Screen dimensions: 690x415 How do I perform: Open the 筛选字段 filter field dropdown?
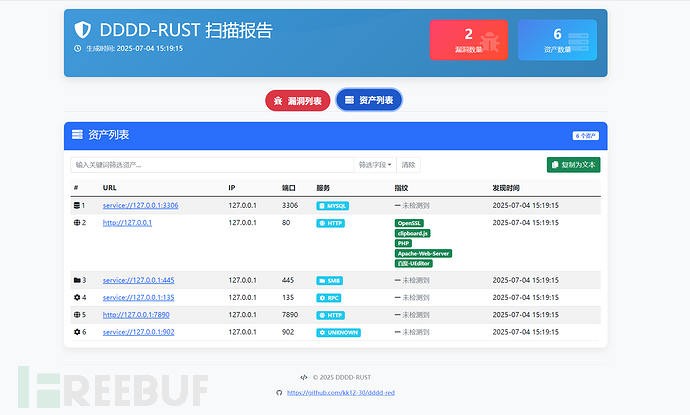[x=375, y=165]
